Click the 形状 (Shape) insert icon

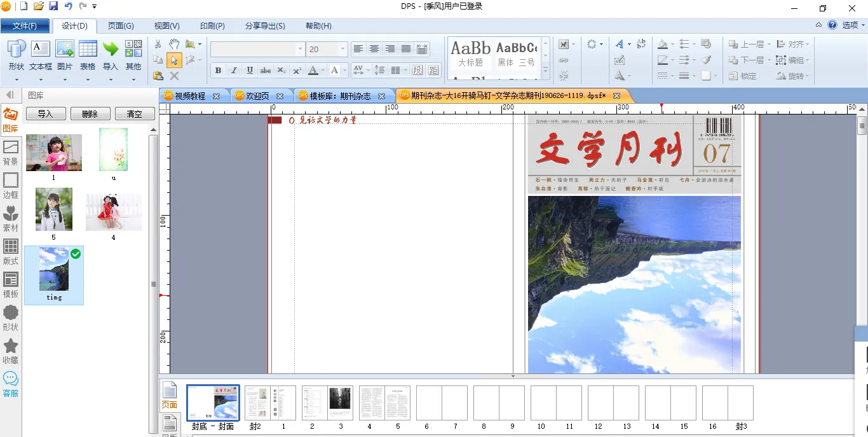click(17, 50)
